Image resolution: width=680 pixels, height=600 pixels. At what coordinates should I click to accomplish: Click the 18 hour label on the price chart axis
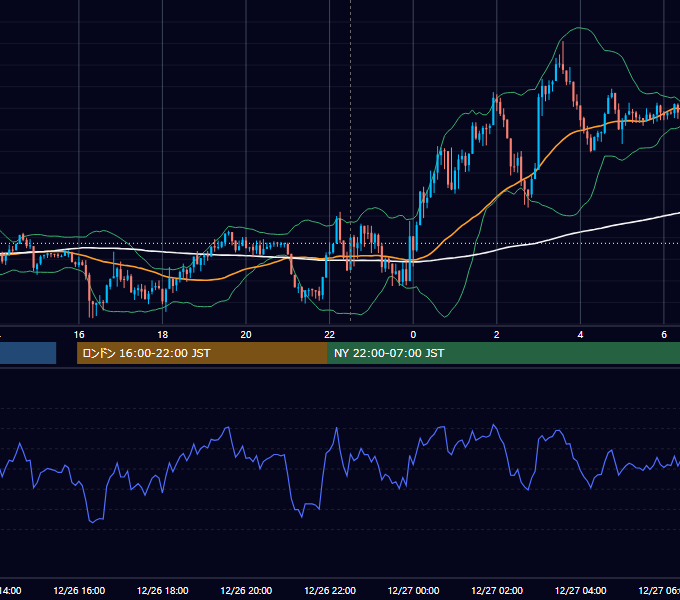tap(162, 335)
